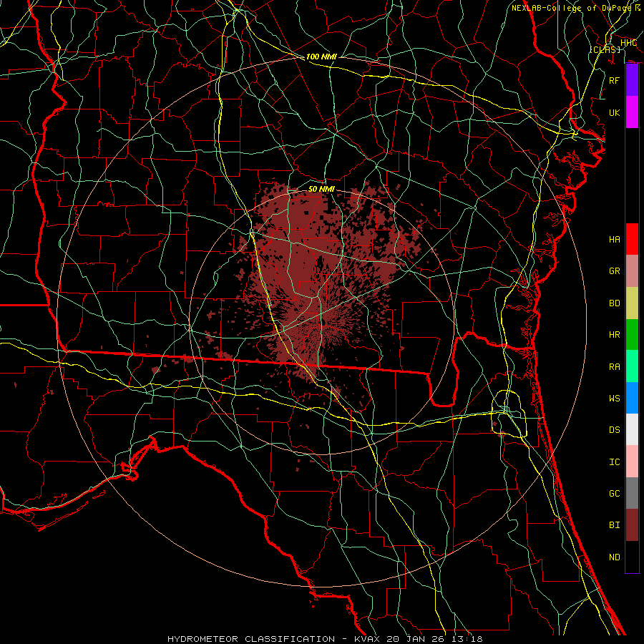
Task: Click the HA red legend swatch
Action: coord(632,239)
